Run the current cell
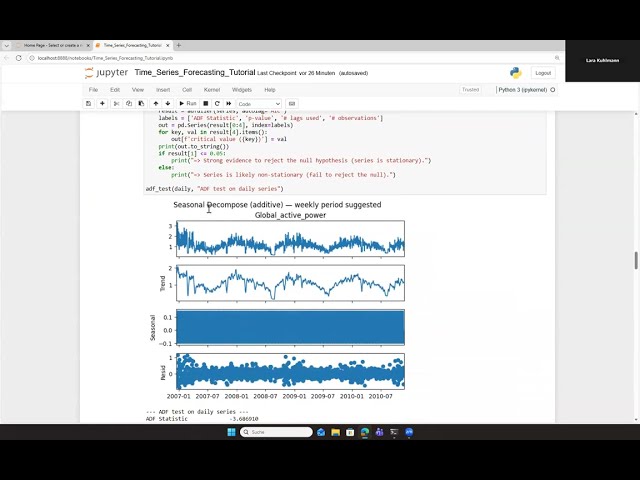Viewport: 640px width, 480px height. (x=188, y=104)
